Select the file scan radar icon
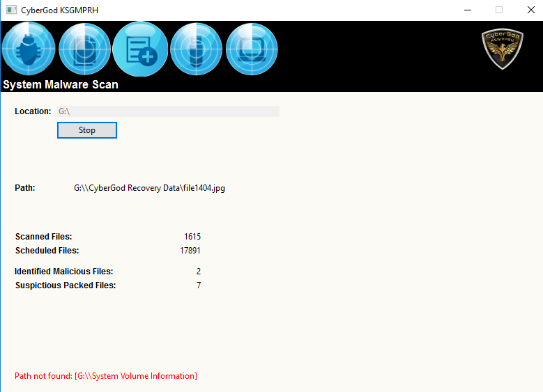This screenshot has height=392, width=543. pos(85,49)
